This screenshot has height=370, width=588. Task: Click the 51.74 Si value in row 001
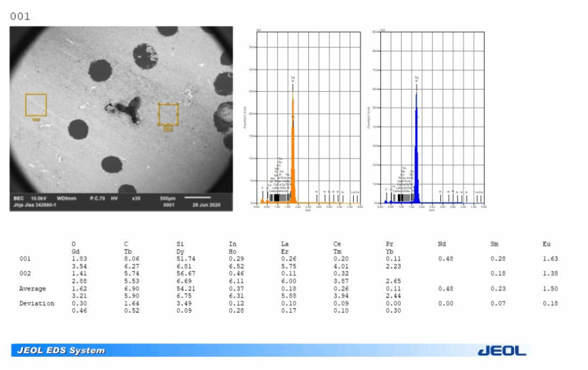186,259
